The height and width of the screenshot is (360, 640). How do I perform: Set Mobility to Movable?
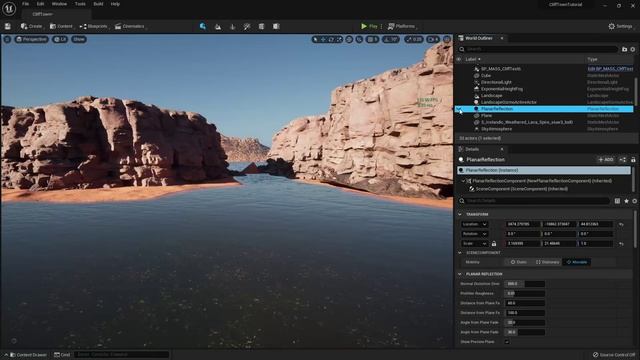pyautogui.click(x=577, y=262)
